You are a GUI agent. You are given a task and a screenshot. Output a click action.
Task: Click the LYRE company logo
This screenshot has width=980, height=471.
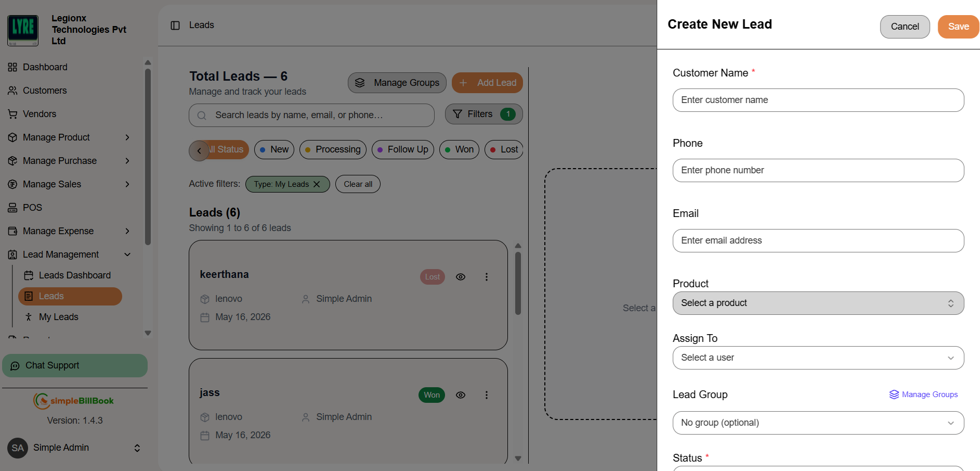click(x=23, y=30)
